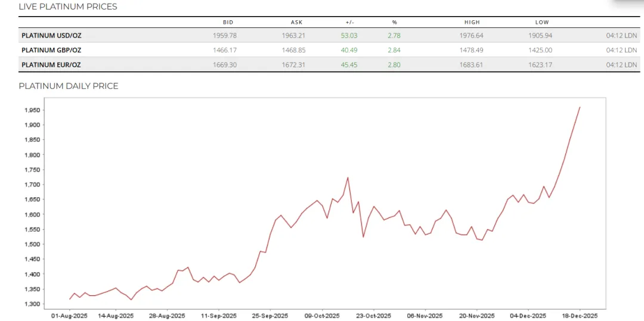The image size is (644, 321).
Task: Click the 28-Aug-2025 axis date label
Action: tap(167, 316)
